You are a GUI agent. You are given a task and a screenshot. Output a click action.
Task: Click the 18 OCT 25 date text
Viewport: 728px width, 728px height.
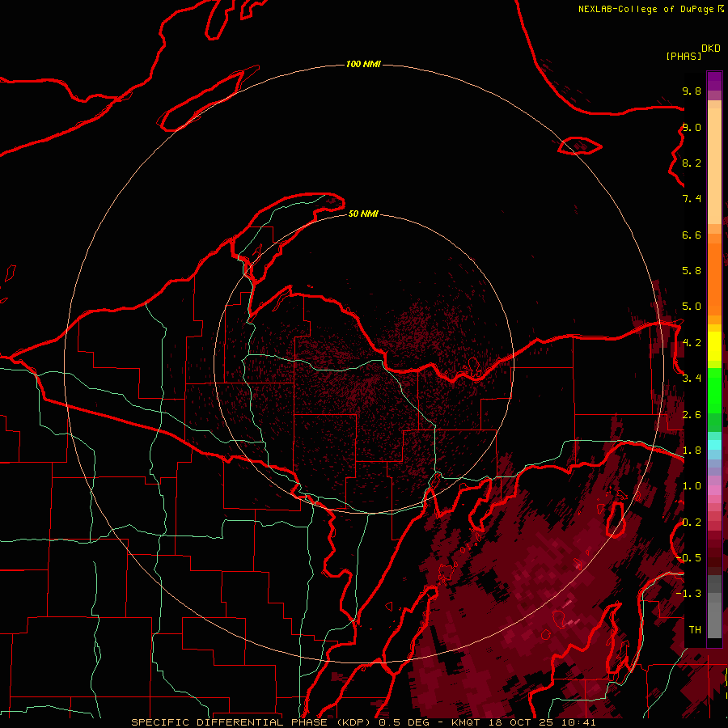[519, 722]
